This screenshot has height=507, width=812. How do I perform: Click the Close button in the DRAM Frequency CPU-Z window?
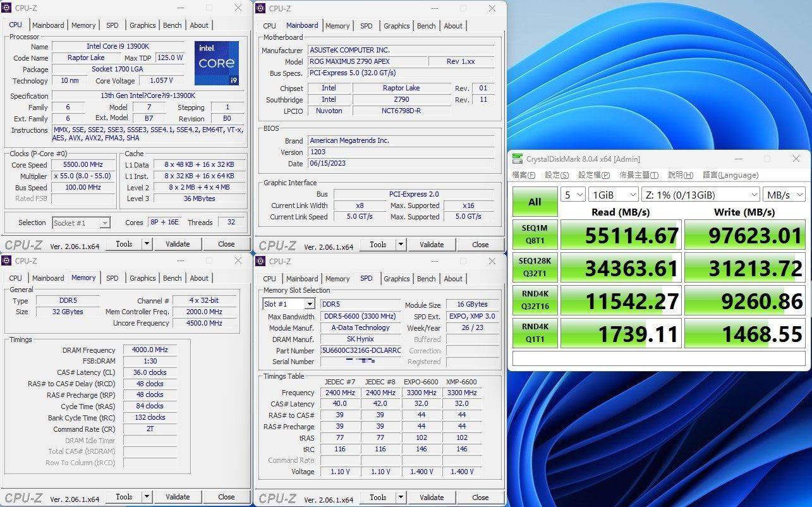(x=226, y=497)
